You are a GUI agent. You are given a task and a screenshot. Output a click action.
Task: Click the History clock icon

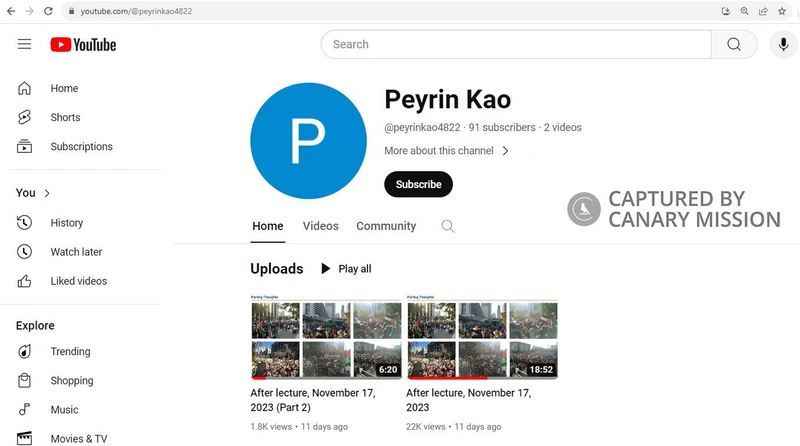(24, 222)
